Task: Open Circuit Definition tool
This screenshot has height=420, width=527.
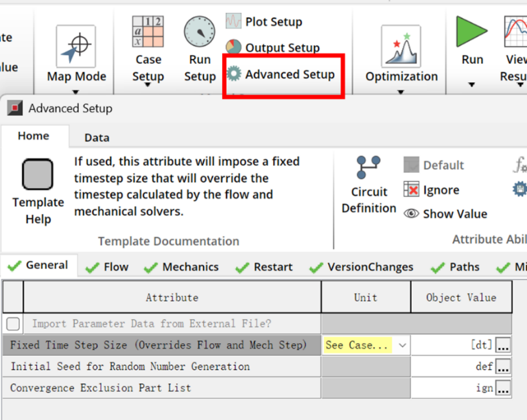Action: point(368,168)
